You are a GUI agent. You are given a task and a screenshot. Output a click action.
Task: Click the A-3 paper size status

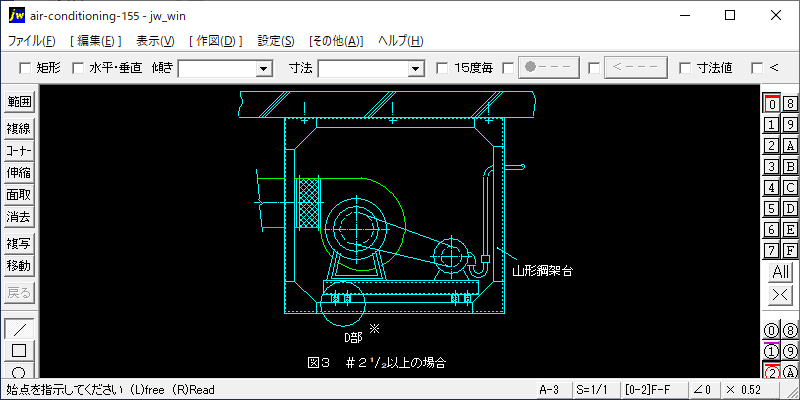coord(553,390)
